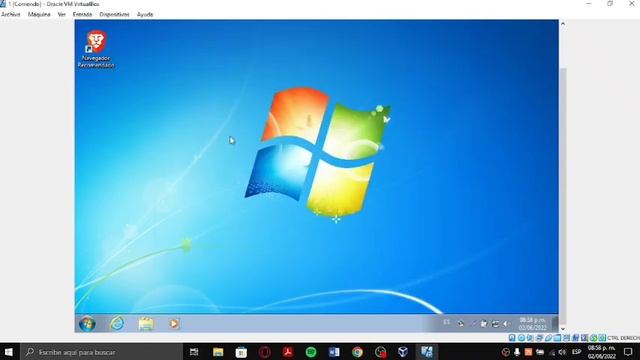The width and height of the screenshot is (640, 360).
Task: Open Task View on host taskbar
Action: (x=194, y=352)
